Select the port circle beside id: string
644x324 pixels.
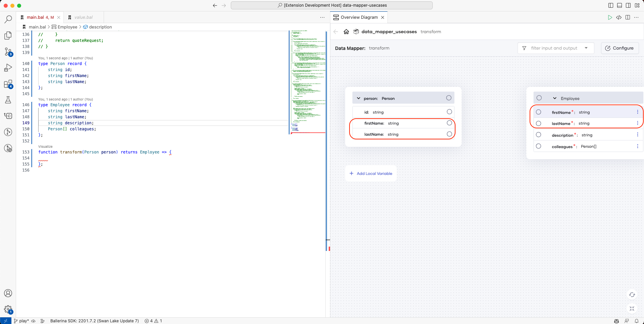tap(449, 112)
